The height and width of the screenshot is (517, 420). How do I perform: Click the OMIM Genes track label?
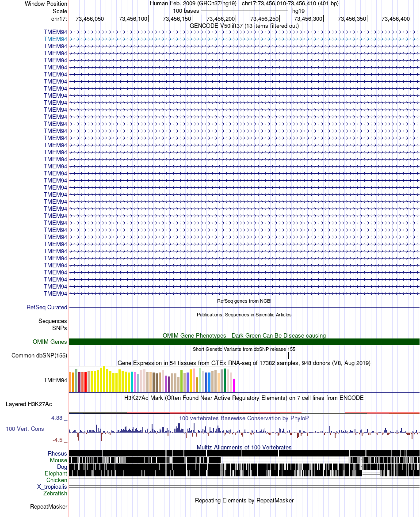pos(50,342)
